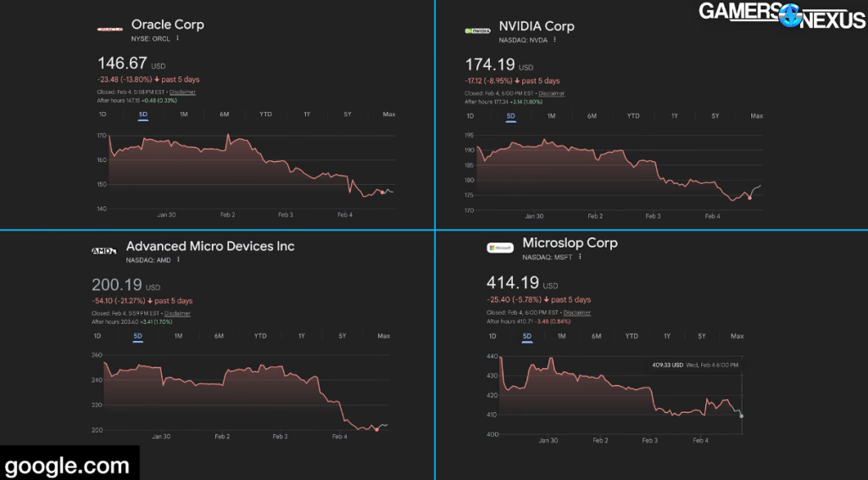Click the Disclaimer link under AMD price

pyautogui.click(x=177, y=313)
